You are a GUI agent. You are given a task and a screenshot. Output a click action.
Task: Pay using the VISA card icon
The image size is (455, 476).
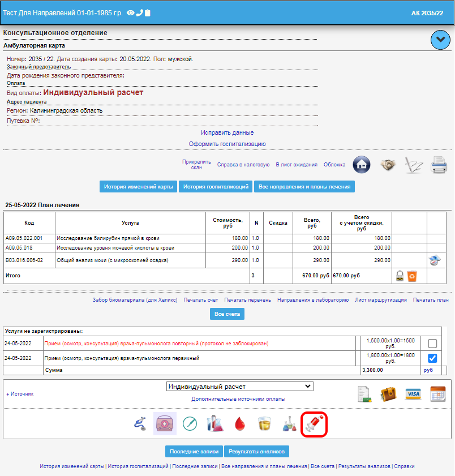point(413,394)
